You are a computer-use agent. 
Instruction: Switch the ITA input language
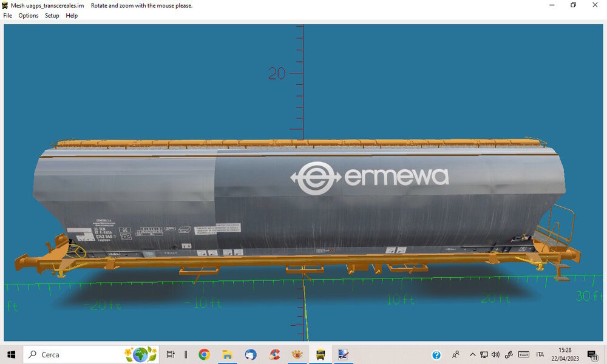(540, 354)
